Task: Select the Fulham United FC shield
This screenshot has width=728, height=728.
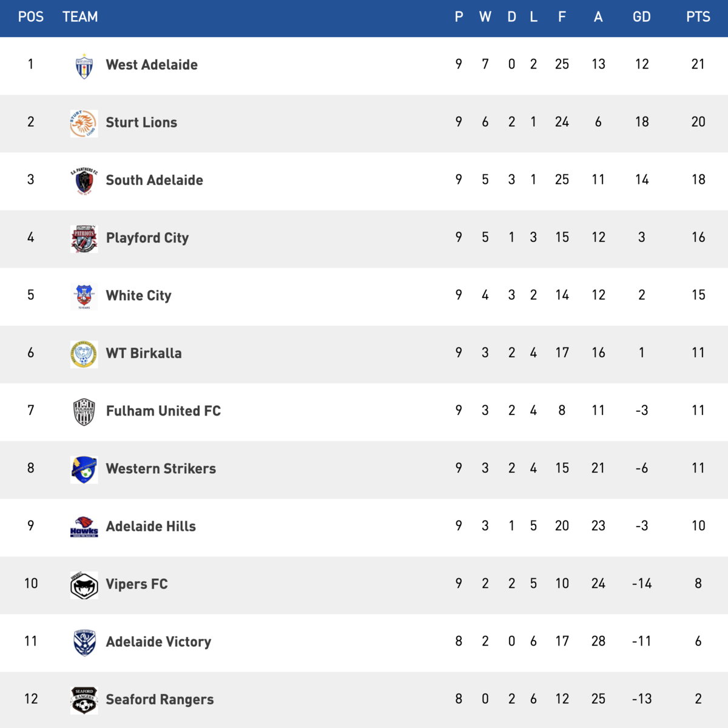Action: 84,411
